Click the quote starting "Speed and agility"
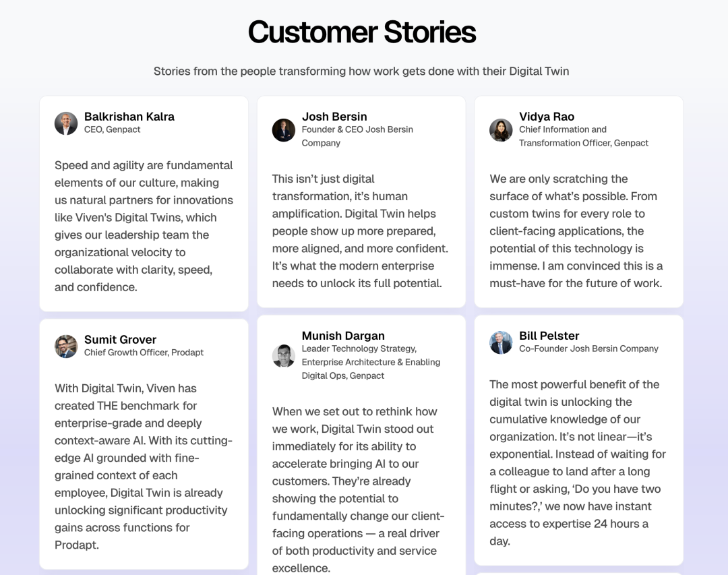 (144, 226)
